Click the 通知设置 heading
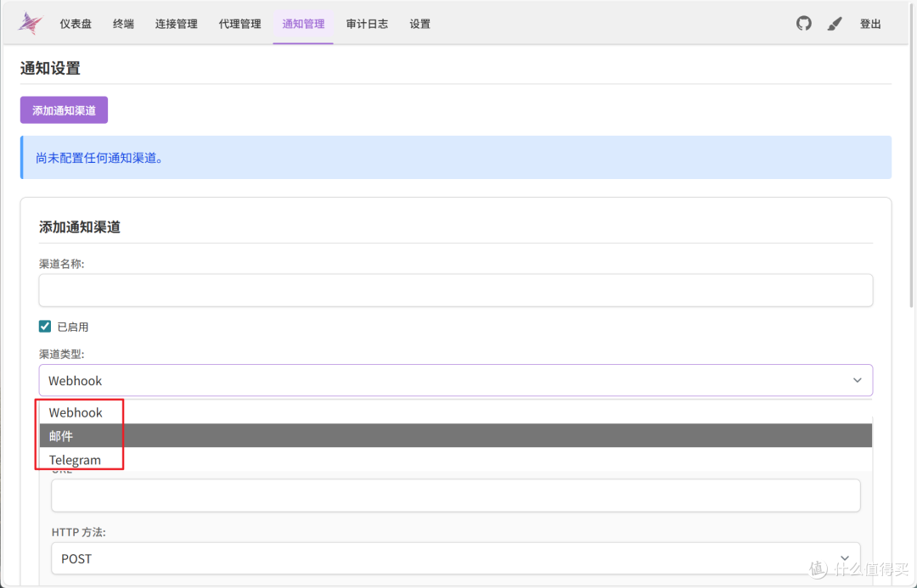The width and height of the screenshot is (917, 588). pos(50,68)
